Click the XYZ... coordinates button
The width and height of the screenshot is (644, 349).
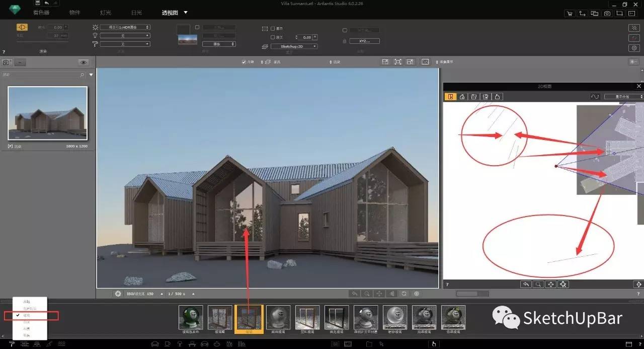click(x=364, y=41)
